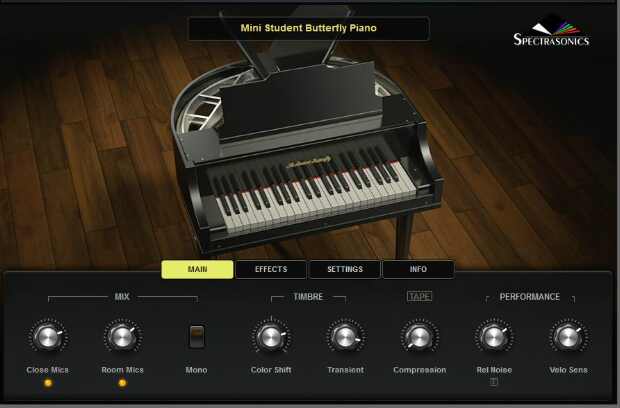
Task: Select the Transient knob
Action: pos(343,337)
